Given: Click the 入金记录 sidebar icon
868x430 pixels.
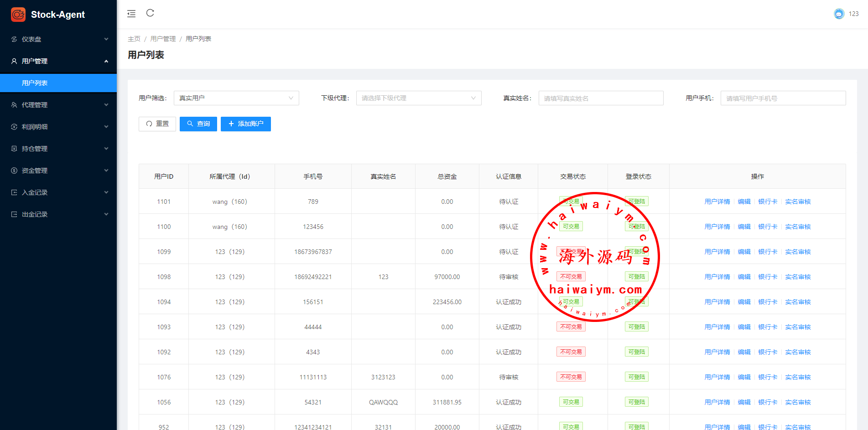Looking at the screenshot, I should (x=14, y=192).
